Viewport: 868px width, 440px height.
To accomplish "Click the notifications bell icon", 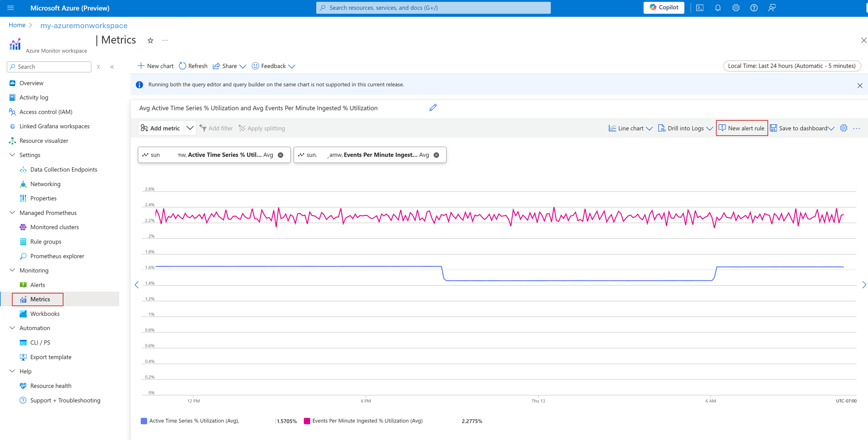I will pos(718,8).
